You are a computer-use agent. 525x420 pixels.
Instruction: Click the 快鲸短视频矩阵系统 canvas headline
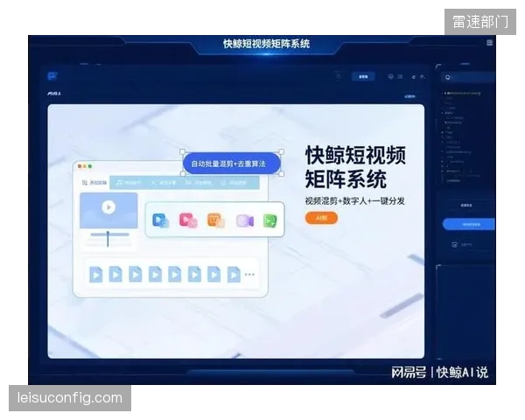pyautogui.click(x=355, y=167)
